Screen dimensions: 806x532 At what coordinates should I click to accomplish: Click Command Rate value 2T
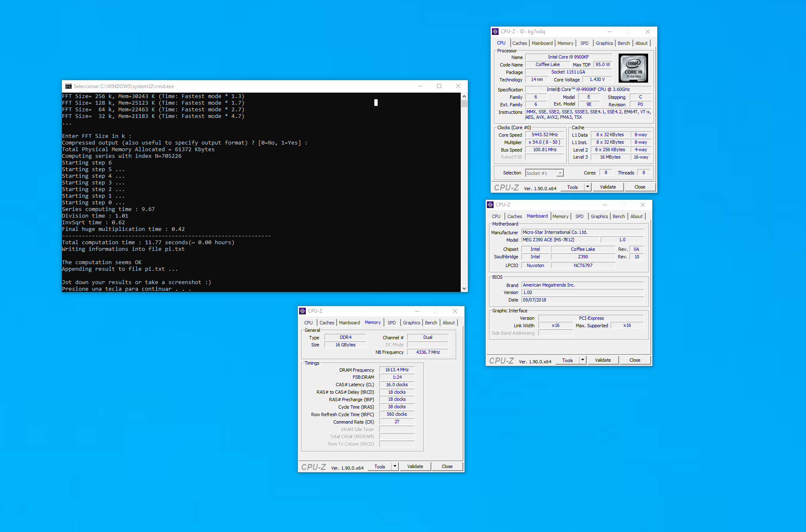coord(397,422)
